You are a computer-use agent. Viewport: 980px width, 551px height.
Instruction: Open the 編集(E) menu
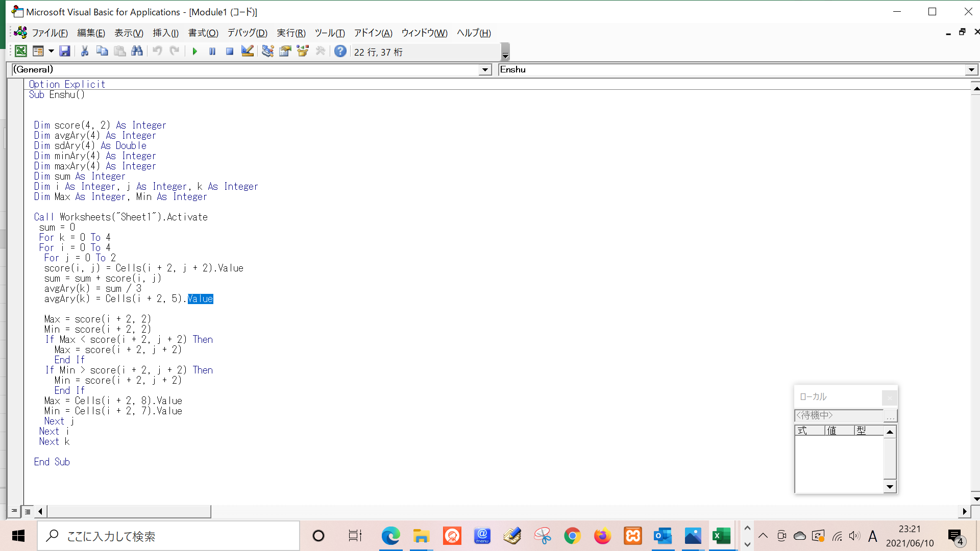coord(91,33)
